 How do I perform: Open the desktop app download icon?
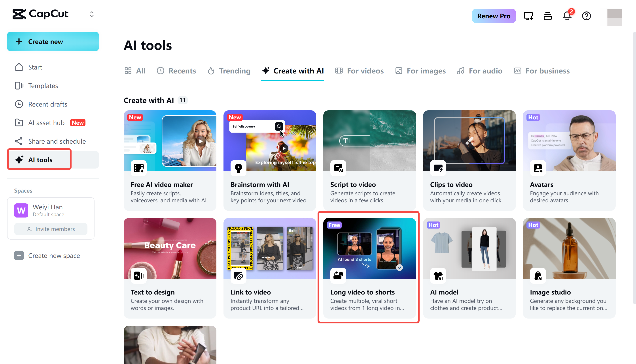tap(528, 16)
